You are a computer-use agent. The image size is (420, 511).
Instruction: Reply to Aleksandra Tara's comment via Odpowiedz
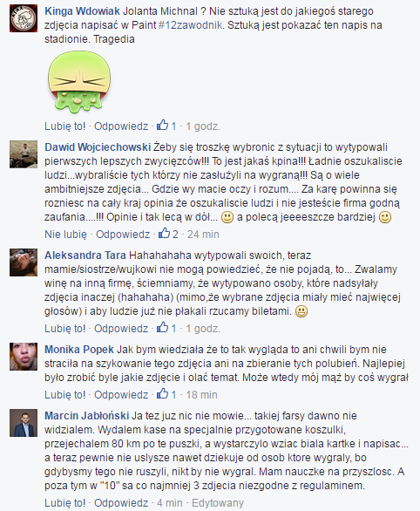coord(121,329)
